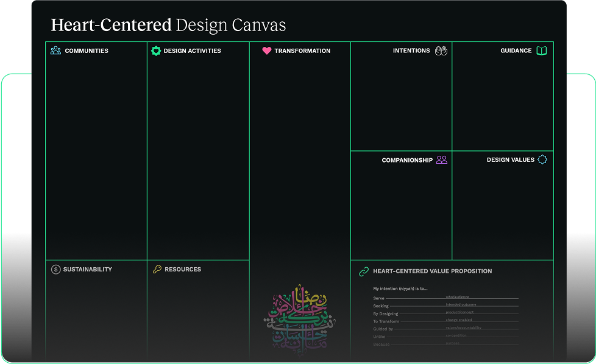Select the Heart-Centered Value Proposition heading
Viewport: 596px width, 364px height.
(x=432, y=271)
